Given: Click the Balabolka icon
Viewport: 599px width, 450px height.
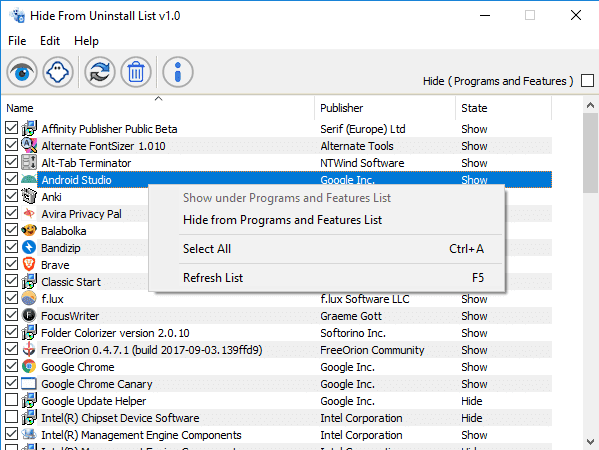Looking at the screenshot, I should click(x=29, y=230).
